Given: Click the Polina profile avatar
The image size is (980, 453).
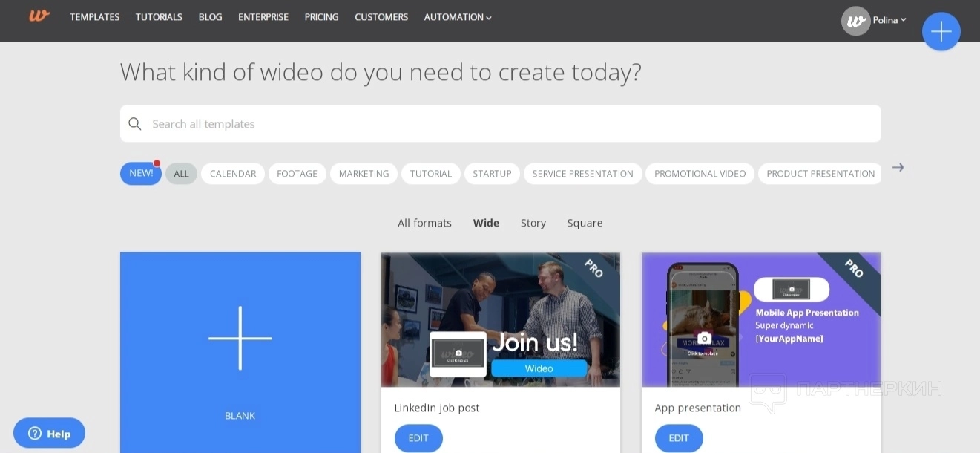Looking at the screenshot, I should coord(855,21).
